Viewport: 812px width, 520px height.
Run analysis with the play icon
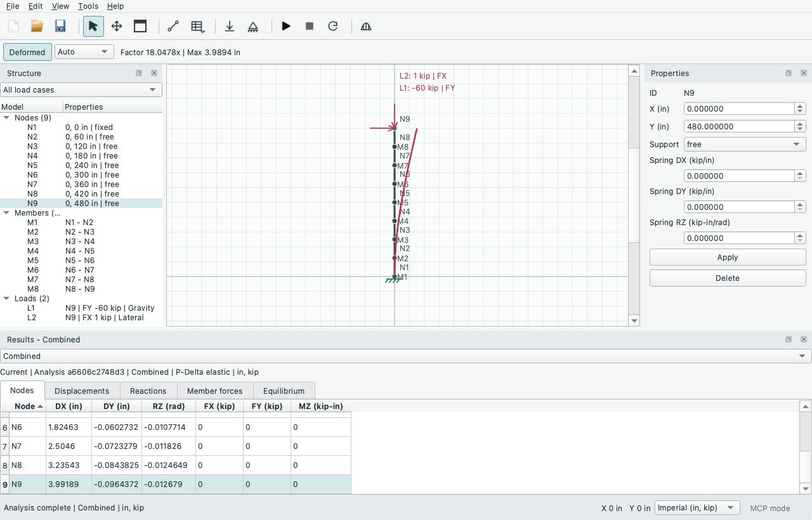(286, 26)
